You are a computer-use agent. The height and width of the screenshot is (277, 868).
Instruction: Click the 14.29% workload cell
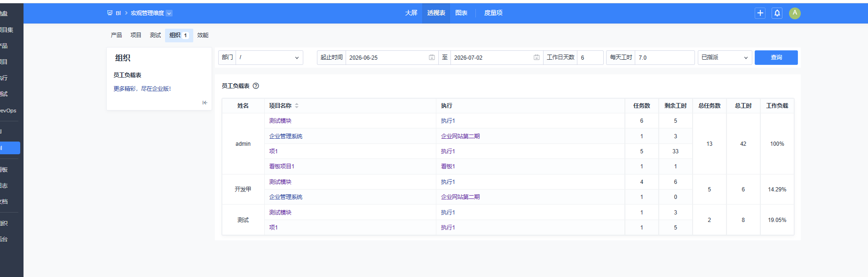(x=777, y=190)
